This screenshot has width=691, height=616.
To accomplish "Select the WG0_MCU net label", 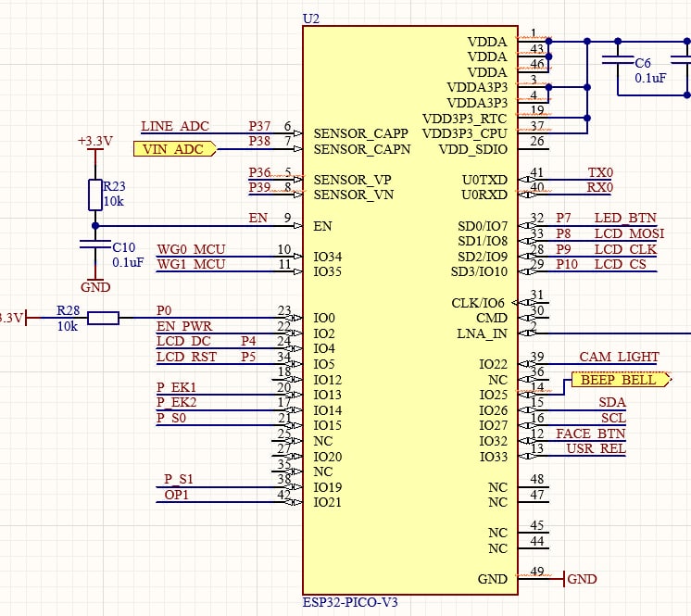I will pos(191,249).
